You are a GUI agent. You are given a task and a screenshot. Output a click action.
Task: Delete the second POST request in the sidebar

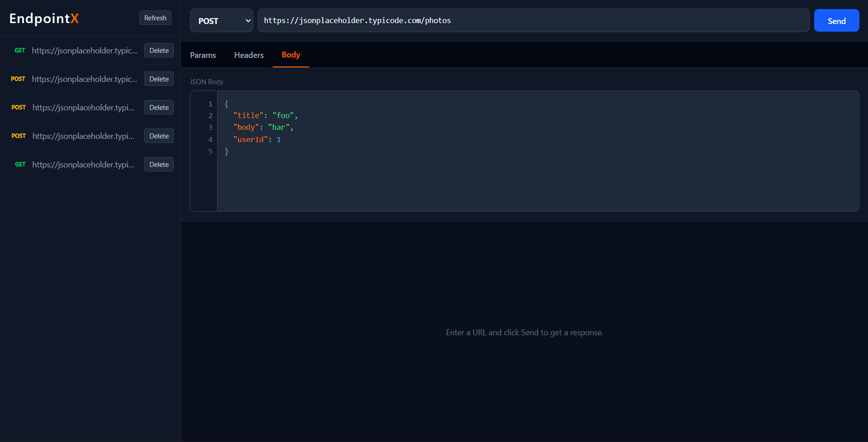click(158, 107)
